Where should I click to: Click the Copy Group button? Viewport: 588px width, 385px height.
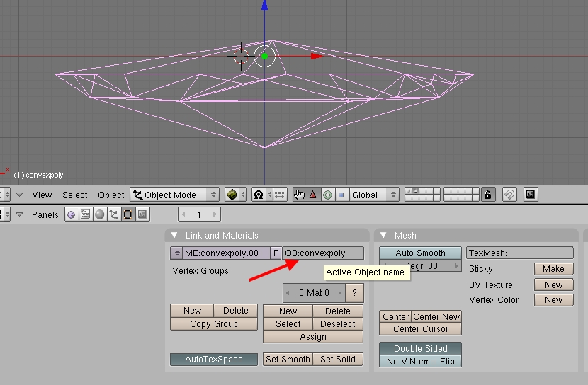(x=214, y=324)
